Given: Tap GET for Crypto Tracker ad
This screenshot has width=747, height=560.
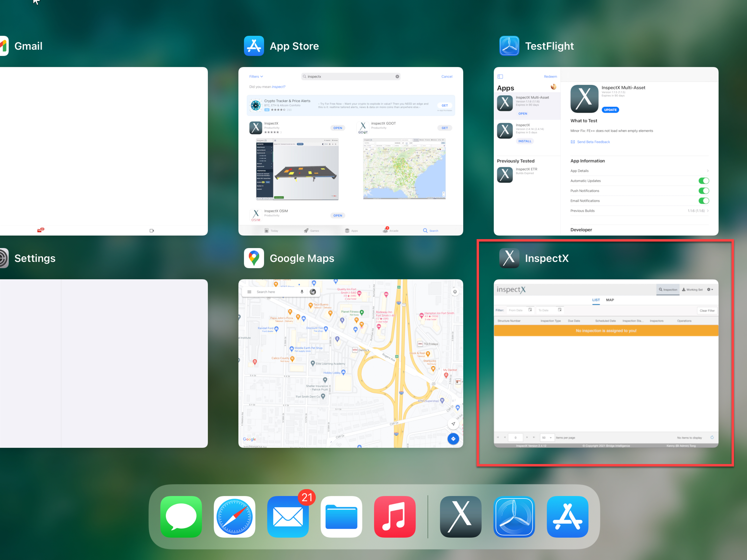Looking at the screenshot, I should click(x=445, y=105).
